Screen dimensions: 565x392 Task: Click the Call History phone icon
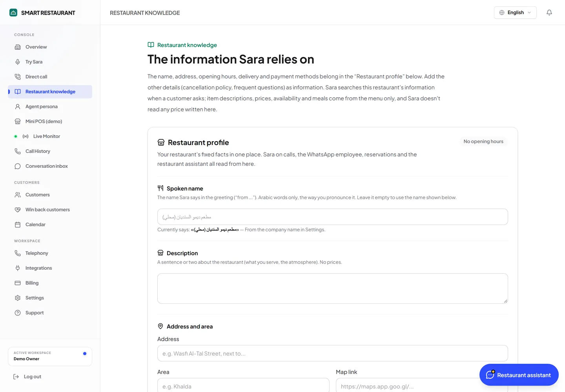pyautogui.click(x=18, y=151)
